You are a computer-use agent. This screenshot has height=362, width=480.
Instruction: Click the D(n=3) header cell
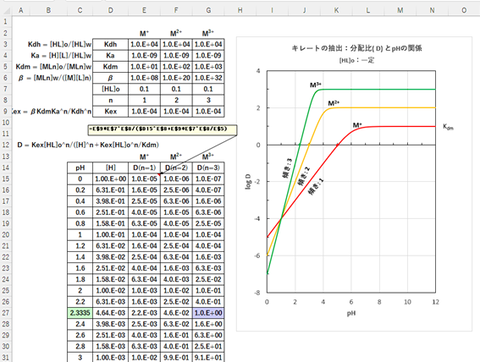coord(208,167)
